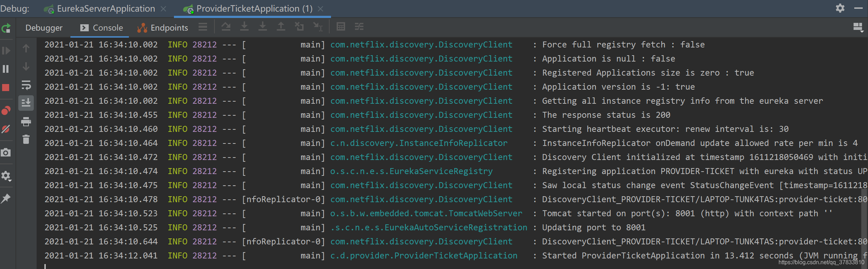This screenshot has width=868, height=269.
Task: Click the Drop Frame toolbar icon
Action: [299, 27]
